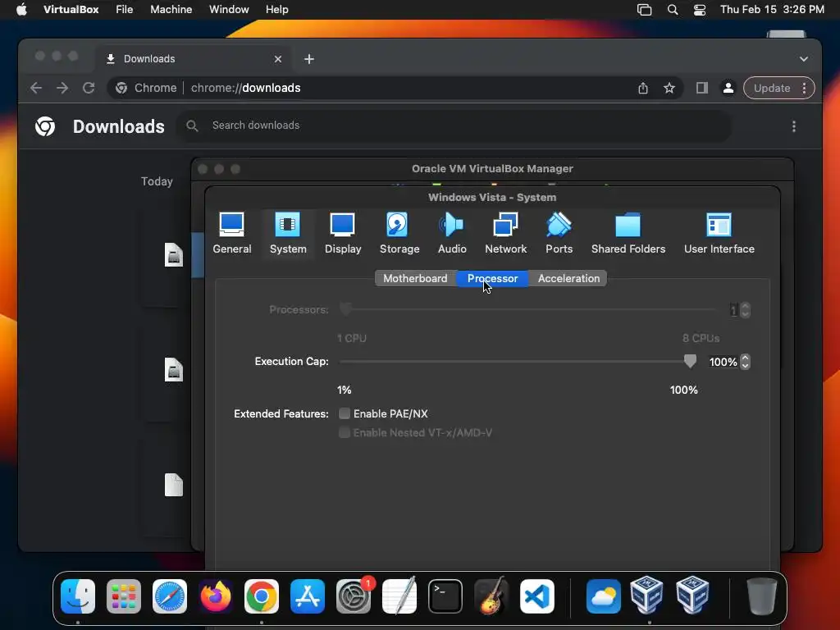
Task: Bookmark this page star icon
Action: tap(669, 88)
